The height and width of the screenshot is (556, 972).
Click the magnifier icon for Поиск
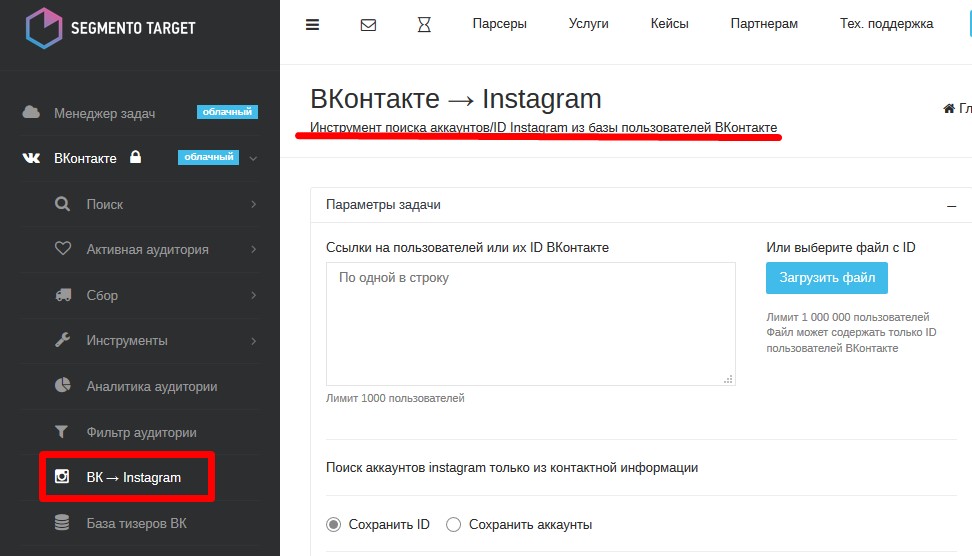pos(62,203)
